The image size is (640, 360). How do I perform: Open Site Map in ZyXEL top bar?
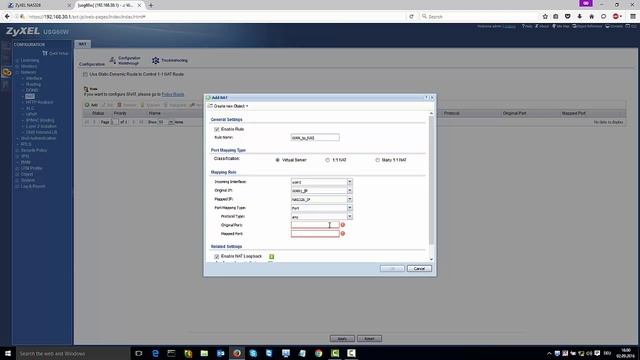(561, 26)
